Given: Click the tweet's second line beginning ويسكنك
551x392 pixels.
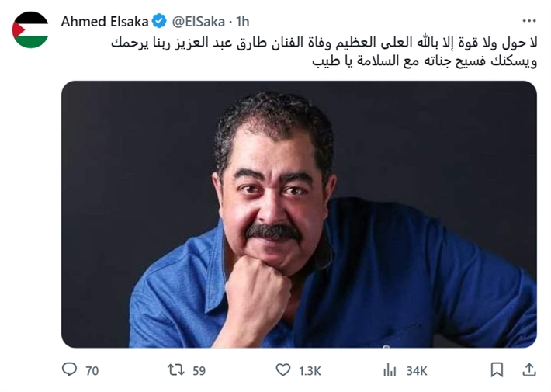Looking at the screenshot, I should 425,61.
